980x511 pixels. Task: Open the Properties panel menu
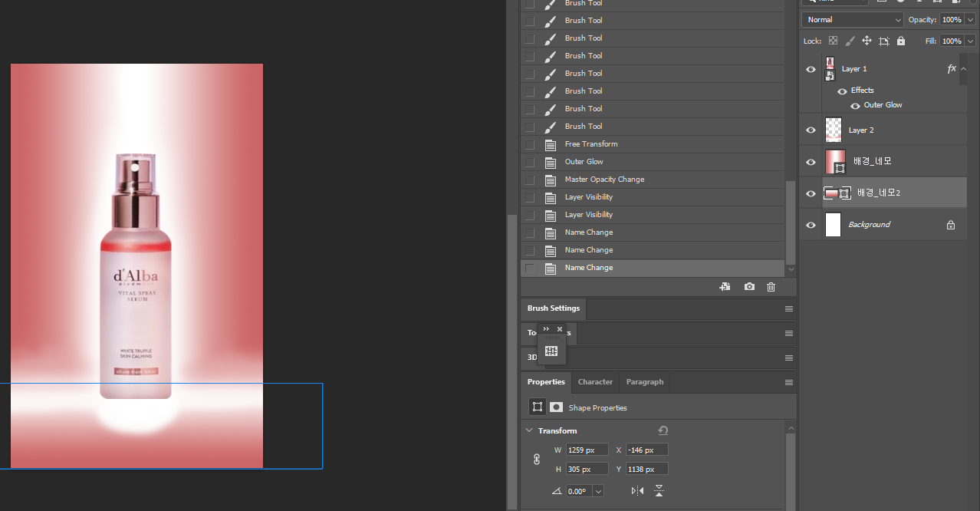pyautogui.click(x=788, y=382)
